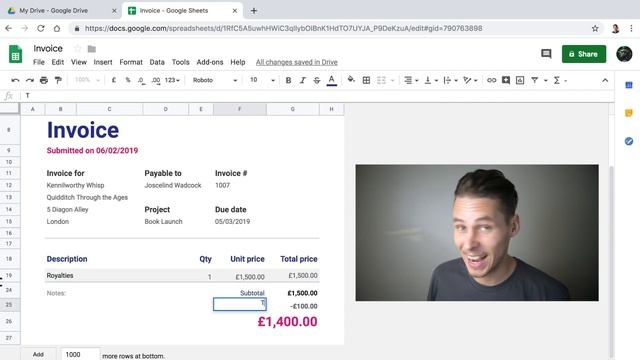Open the Add-ons menu
This screenshot has height=360, width=640.
210,62
